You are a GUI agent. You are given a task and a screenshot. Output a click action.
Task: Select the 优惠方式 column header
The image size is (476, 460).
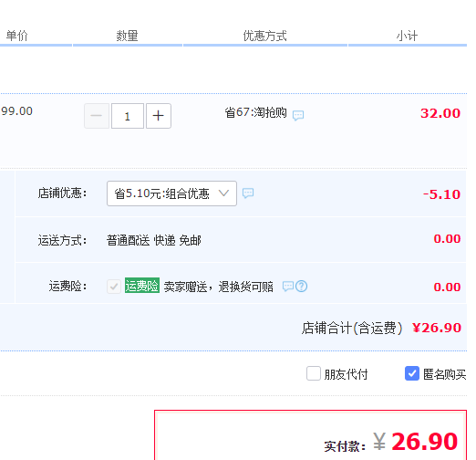pyautogui.click(x=264, y=36)
